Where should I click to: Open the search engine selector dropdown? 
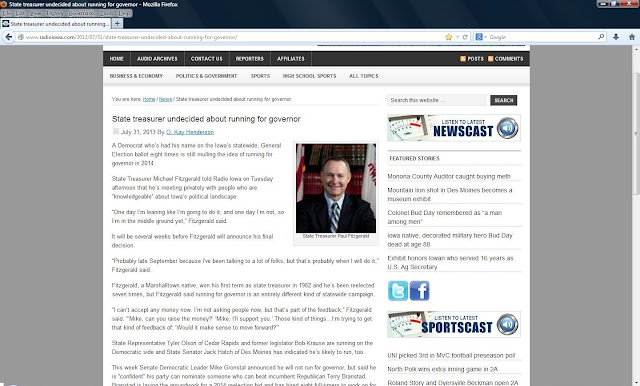coord(481,37)
